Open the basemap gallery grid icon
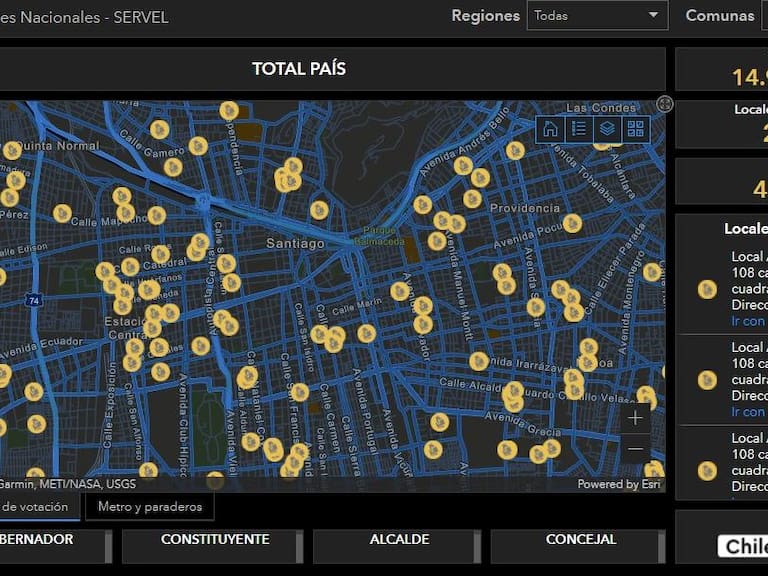Image resolution: width=768 pixels, height=576 pixels. [x=635, y=129]
